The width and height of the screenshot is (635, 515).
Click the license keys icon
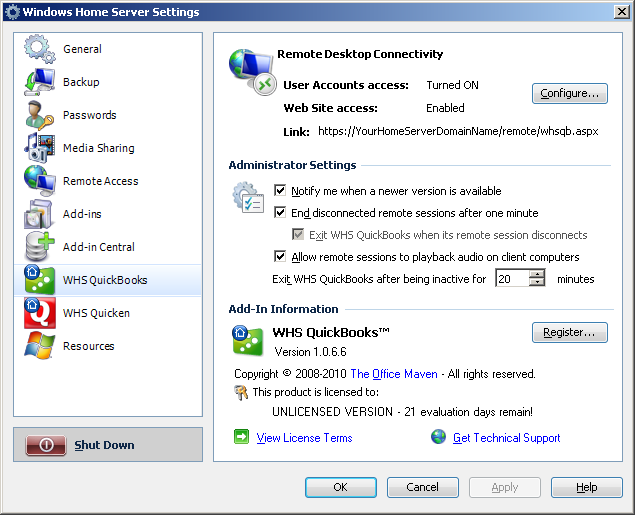[241, 392]
